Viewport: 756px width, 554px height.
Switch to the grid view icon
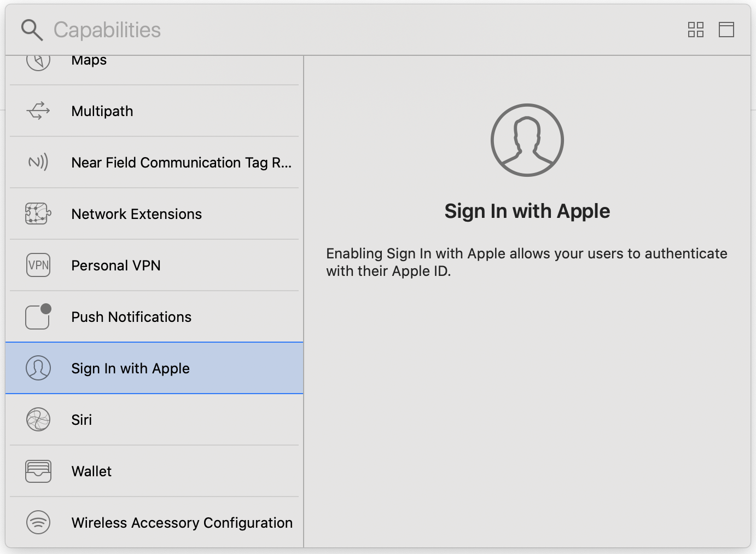pos(696,30)
